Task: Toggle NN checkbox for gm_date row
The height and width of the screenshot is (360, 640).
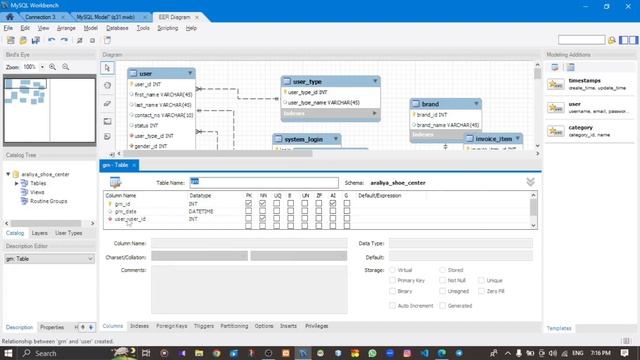Action: click(x=262, y=211)
